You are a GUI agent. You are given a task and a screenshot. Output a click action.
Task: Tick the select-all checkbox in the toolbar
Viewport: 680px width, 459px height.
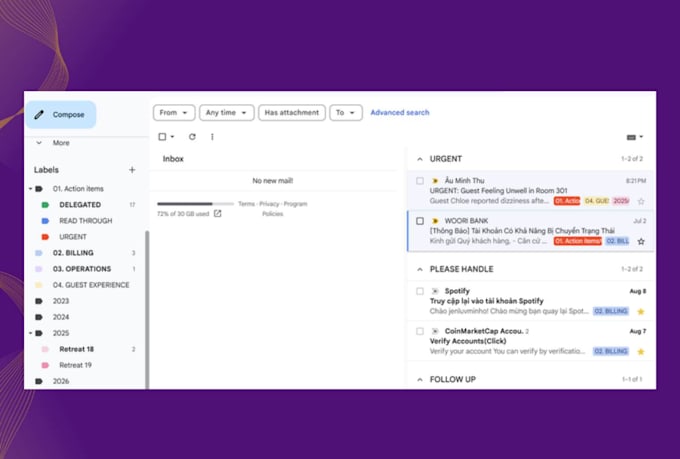[162, 137]
